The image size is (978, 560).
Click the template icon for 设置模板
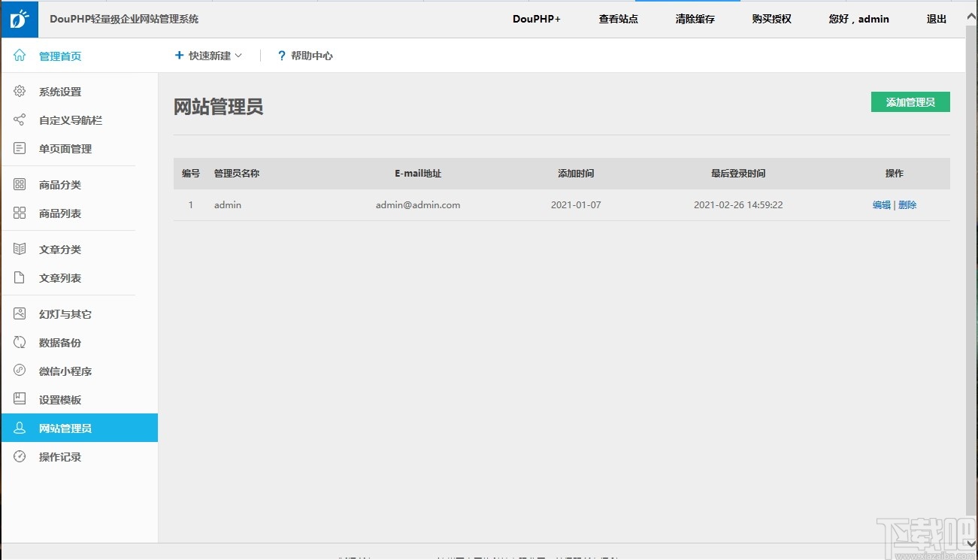20,400
